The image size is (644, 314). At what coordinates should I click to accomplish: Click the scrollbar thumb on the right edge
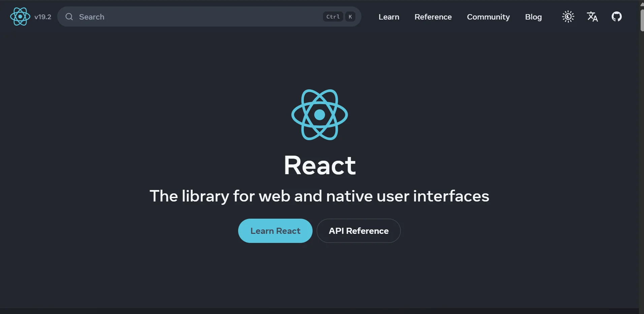tap(641, 20)
